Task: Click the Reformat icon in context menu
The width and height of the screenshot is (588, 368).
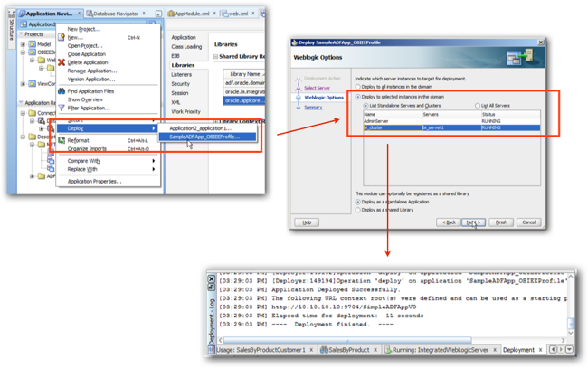Action: (62, 140)
